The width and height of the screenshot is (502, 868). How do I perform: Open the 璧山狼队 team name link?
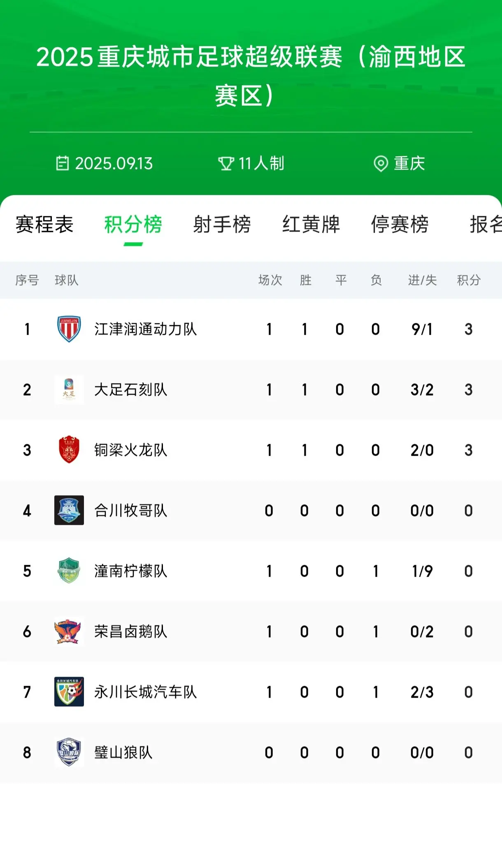123,752
